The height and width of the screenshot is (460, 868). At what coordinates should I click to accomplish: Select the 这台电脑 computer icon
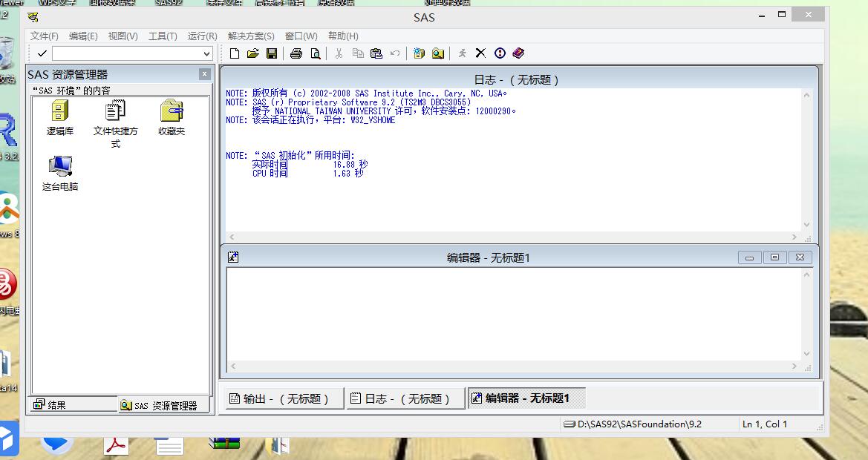[59, 167]
